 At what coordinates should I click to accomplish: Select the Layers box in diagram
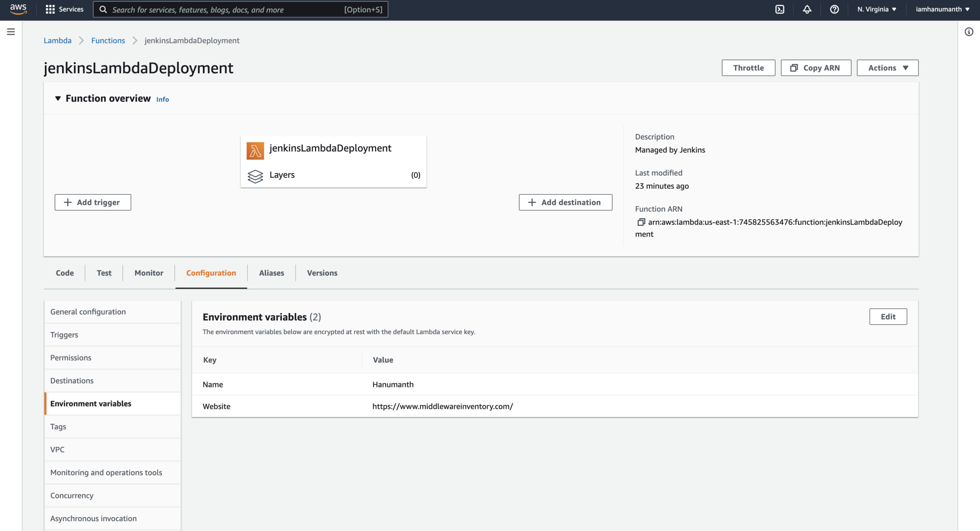333,175
